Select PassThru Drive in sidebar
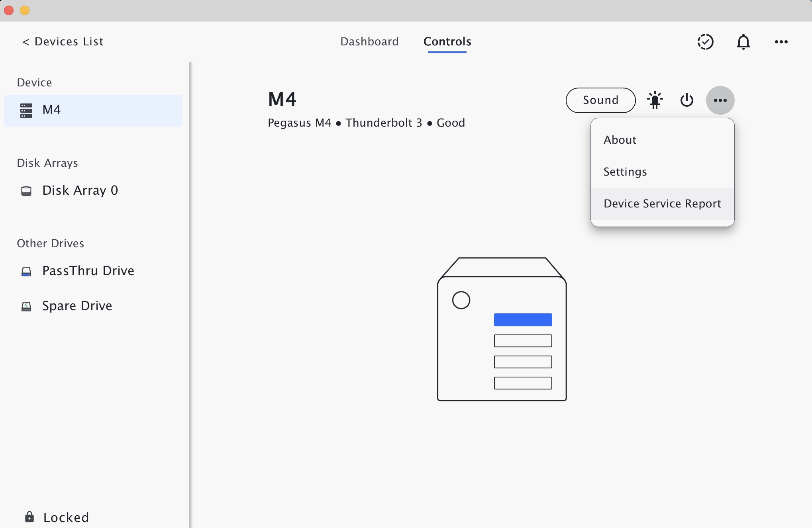The image size is (812, 528). click(88, 271)
